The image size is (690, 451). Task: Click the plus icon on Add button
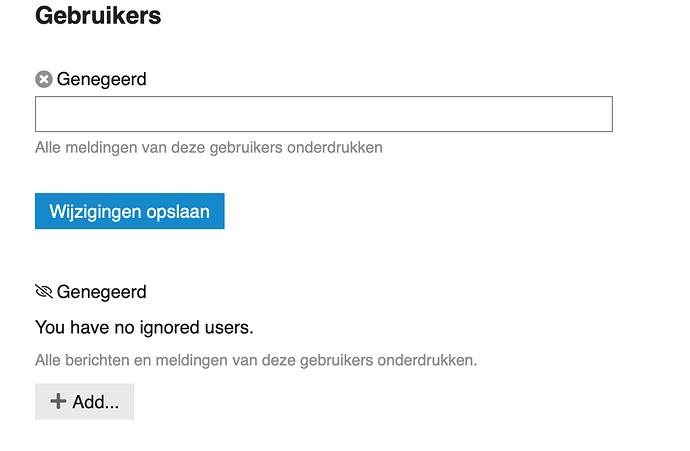pyautogui.click(x=58, y=401)
